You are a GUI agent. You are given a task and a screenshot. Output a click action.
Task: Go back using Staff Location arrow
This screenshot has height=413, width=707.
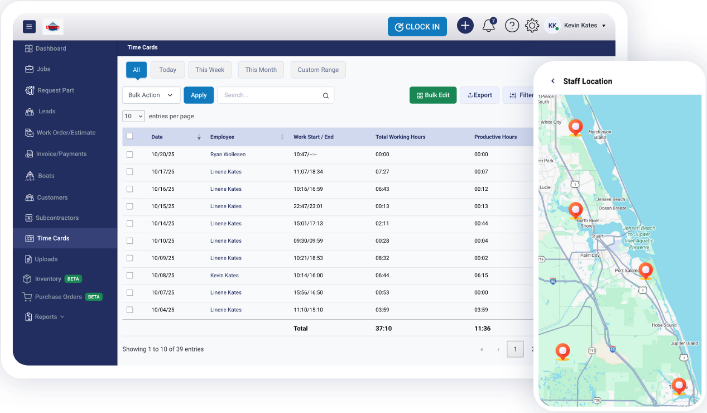click(x=553, y=81)
